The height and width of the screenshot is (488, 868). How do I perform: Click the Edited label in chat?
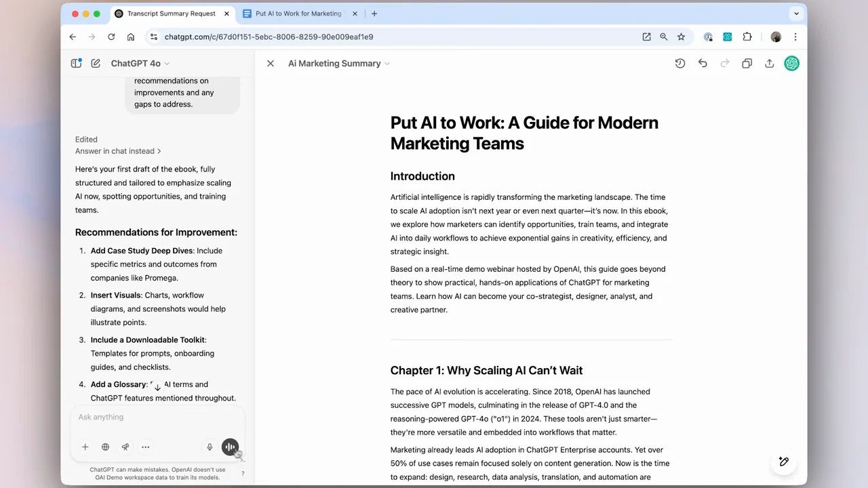point(86,140)
